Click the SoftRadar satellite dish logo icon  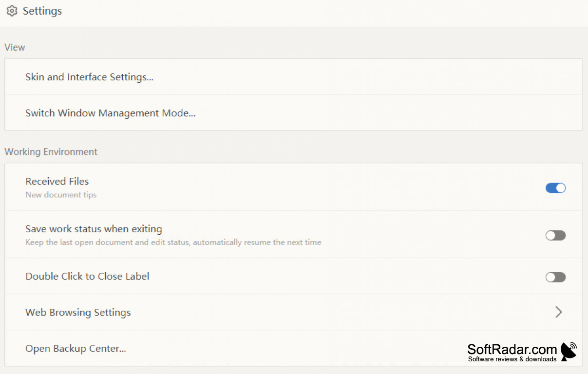click(569, 350)
